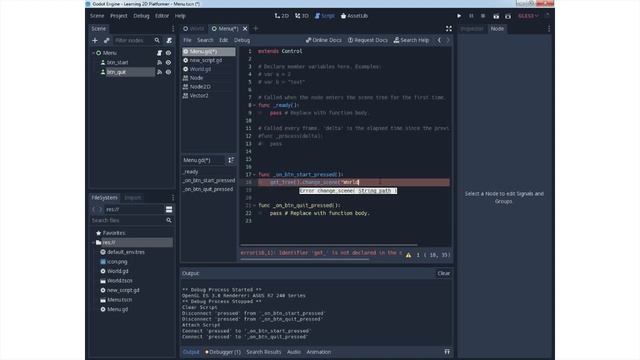Click the script warning icon
640x360 pixels.
408,255
